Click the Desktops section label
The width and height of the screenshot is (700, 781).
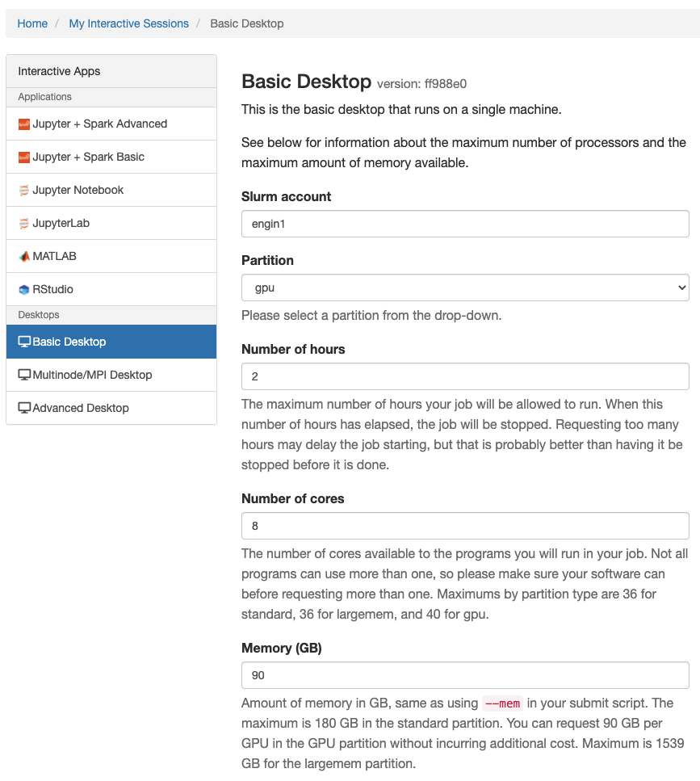click(x=39, y=315)
